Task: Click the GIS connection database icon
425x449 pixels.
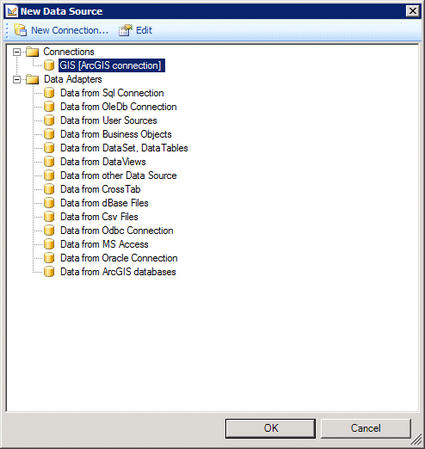Action: click(49, 65)
